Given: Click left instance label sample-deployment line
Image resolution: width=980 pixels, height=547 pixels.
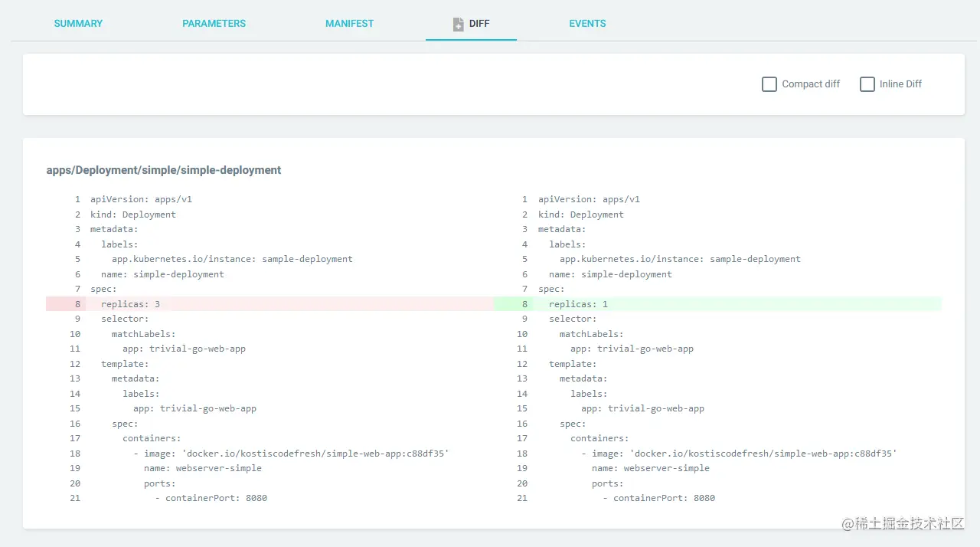Looking at the screenshot, I should pos(232,259).
